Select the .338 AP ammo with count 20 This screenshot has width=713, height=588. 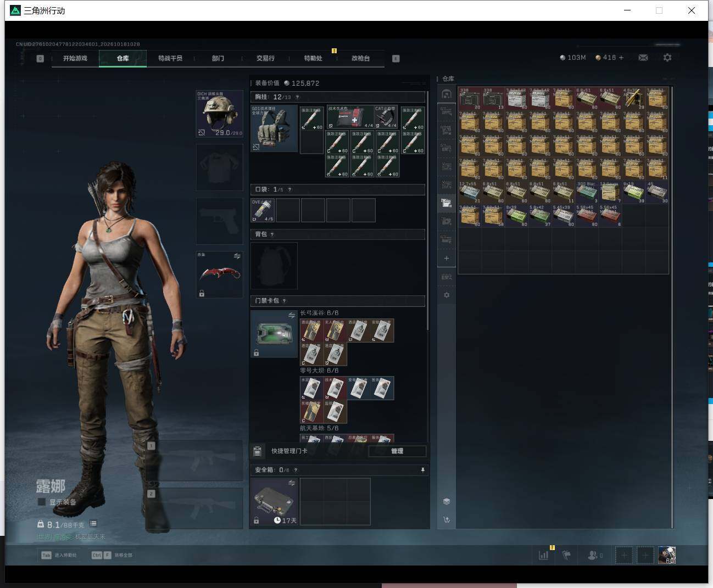point(470,99)
